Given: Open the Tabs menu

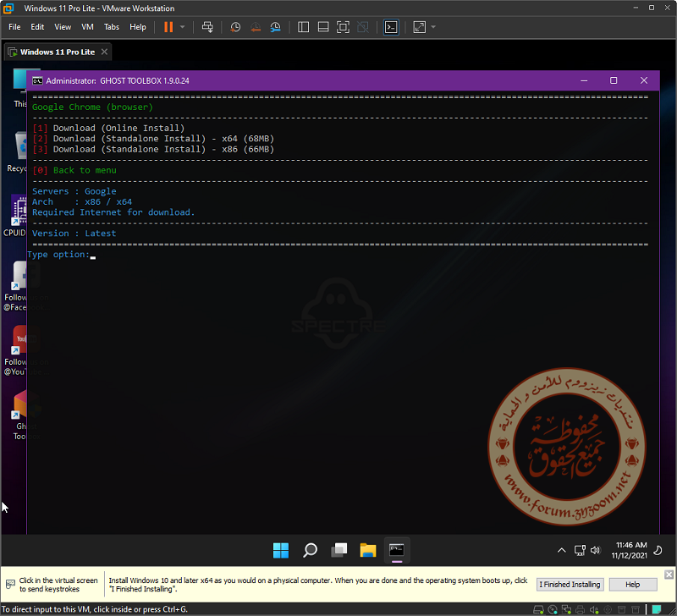Looking at the screenshot, I should pyautogui.click(x=112, y=27).
